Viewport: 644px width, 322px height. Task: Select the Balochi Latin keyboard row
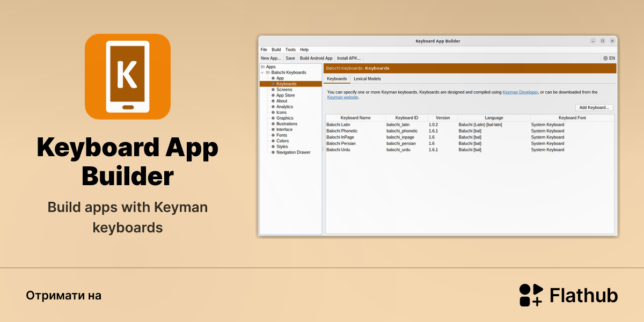tap(470, 125)
